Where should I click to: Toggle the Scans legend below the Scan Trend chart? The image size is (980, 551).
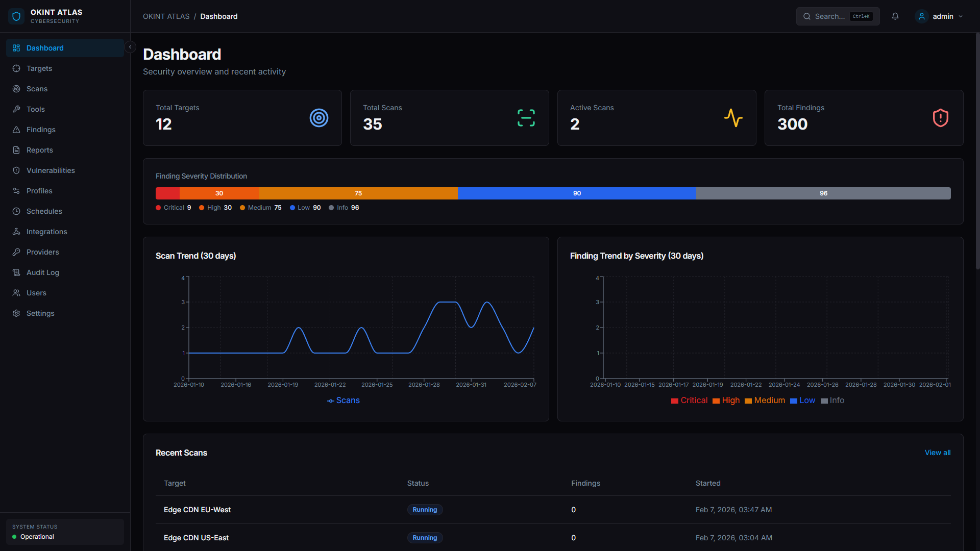(343, 400)
